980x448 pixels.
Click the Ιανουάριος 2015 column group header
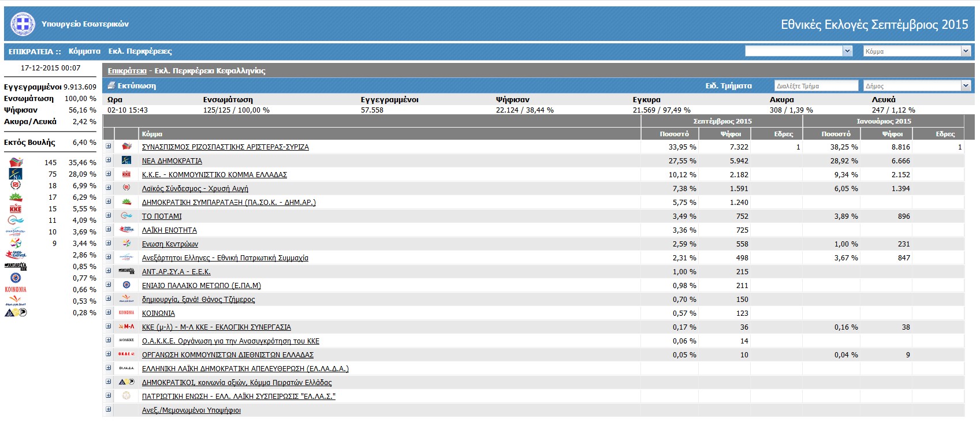pos(884,121)
